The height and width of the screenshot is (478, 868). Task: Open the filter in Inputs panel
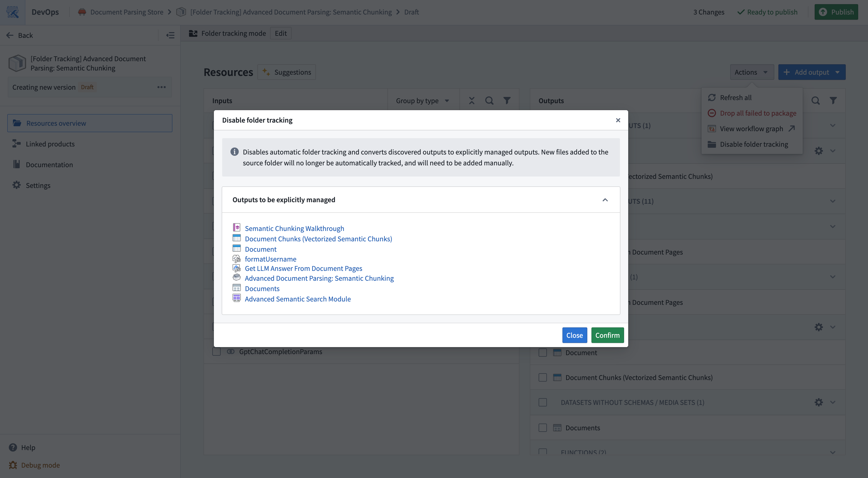507,101
